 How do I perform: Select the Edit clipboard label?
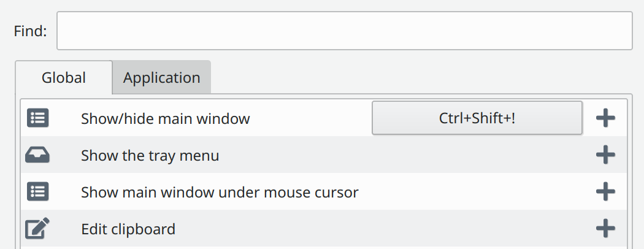[128, 229]
